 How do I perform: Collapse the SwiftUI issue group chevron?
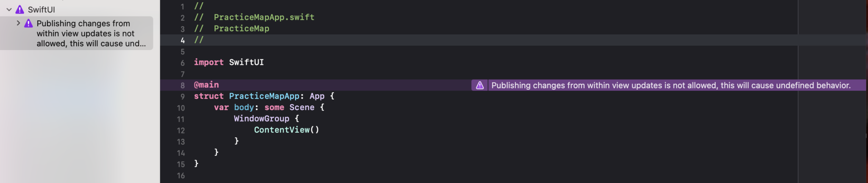(x=9, y=9)
